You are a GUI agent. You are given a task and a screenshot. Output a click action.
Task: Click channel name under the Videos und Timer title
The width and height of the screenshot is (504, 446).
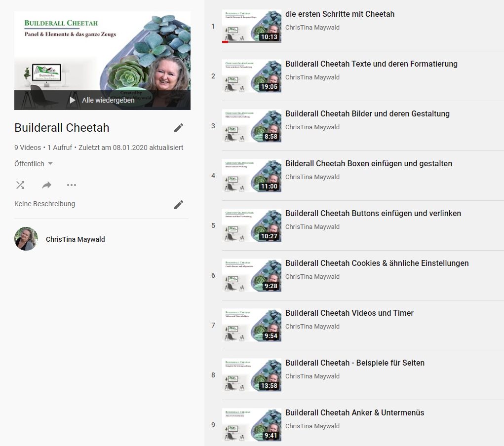tap(312, 327)
